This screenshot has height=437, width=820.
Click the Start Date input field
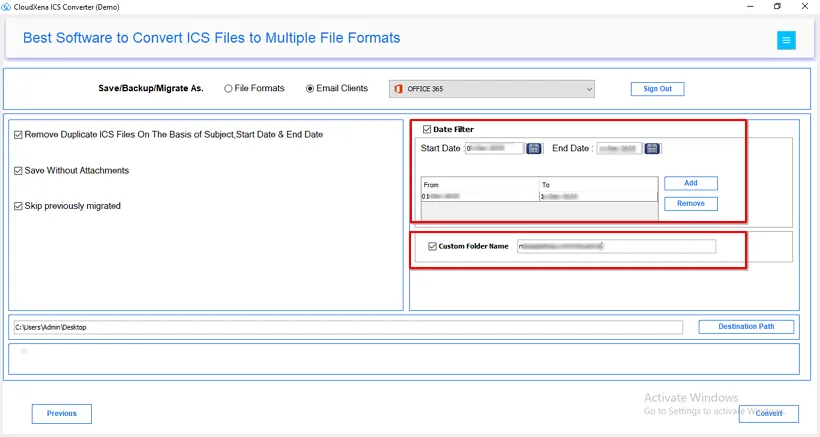tap(494, 148)
